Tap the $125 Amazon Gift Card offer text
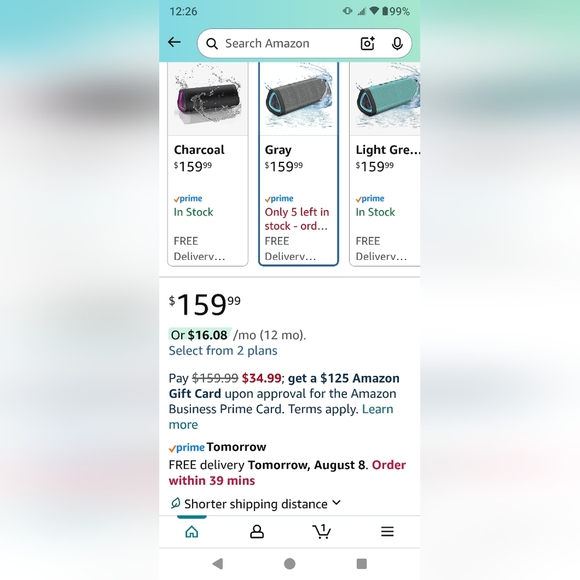580x580 pixels. pos(284,386)
